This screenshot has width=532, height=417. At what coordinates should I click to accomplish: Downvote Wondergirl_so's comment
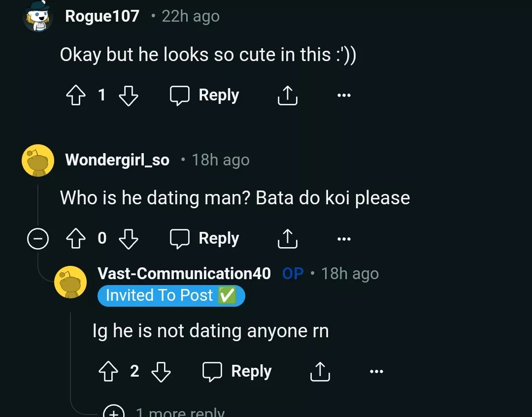(x=129, y=239)
